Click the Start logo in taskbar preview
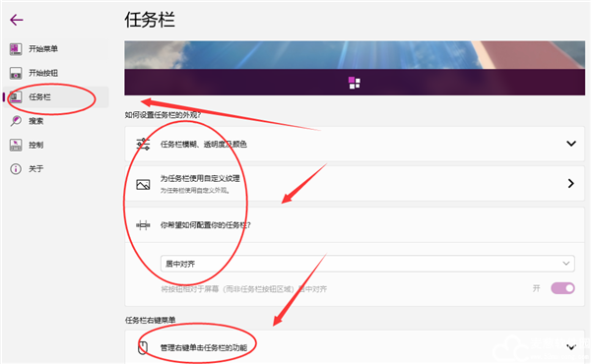This screenshot has height=364, width=591. (x=355, y=83)
